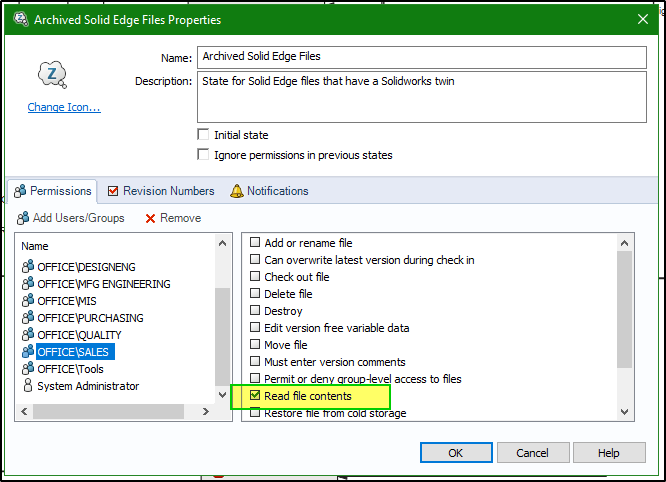Viewport: 666px width, 482px height.
Task: Select OFFICE\MIS group row
Action: tap(67, 301)
